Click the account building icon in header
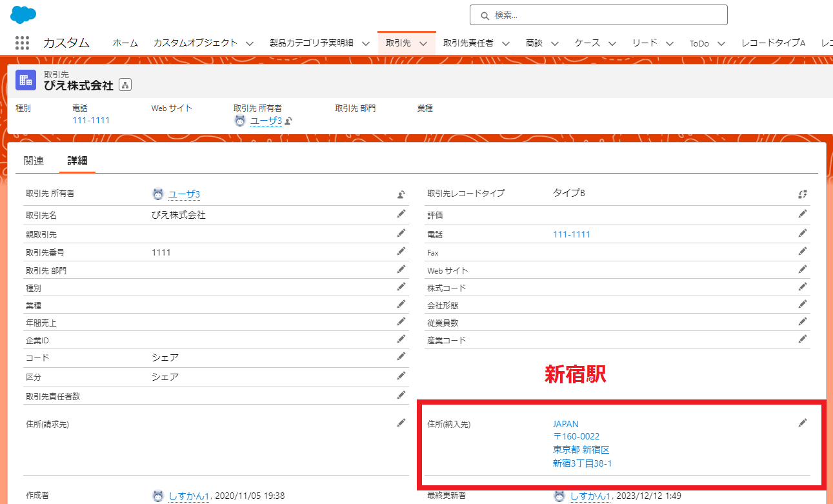833x504 pixels. 26,80
